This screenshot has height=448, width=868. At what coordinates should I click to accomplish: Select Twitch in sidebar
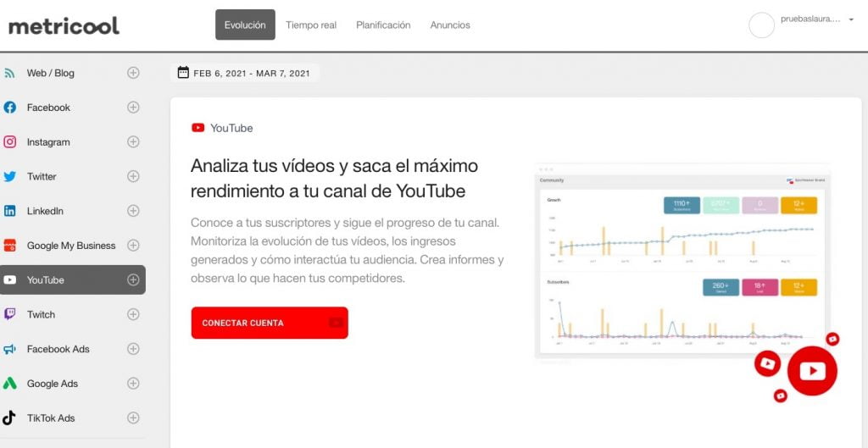point(41,314)
